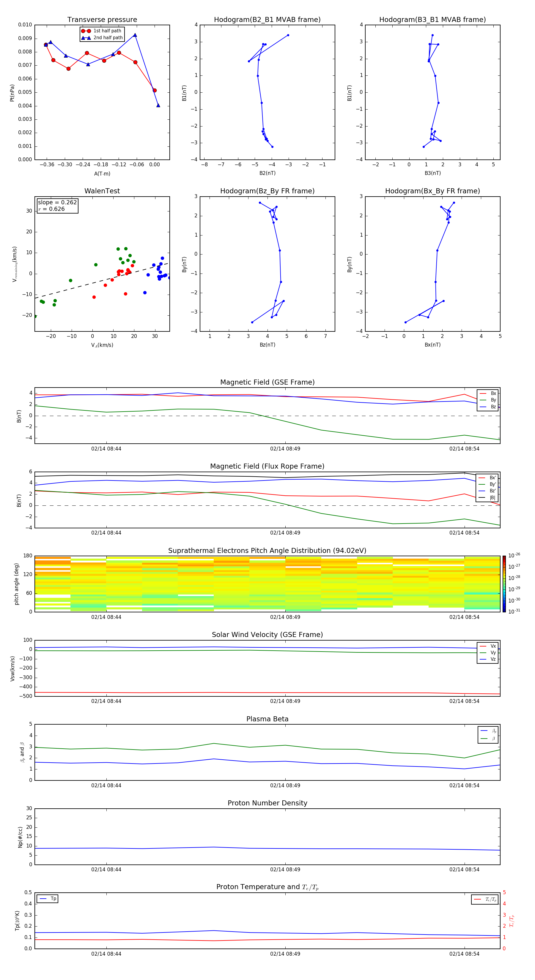
Task: Click the 'Hodogram(Bx_By FR frame)' title
Action: point(432,191)
